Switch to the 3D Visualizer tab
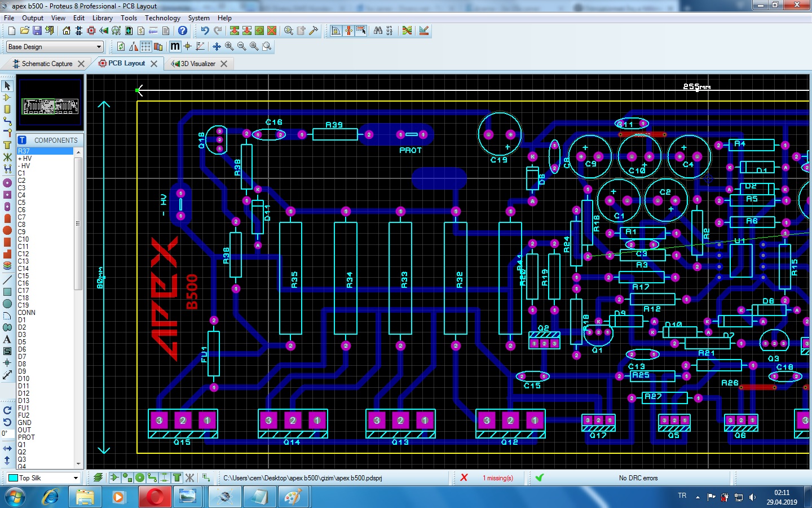This screenshot has width=812, height=508. pyautogui.click(x=198, y=64)
